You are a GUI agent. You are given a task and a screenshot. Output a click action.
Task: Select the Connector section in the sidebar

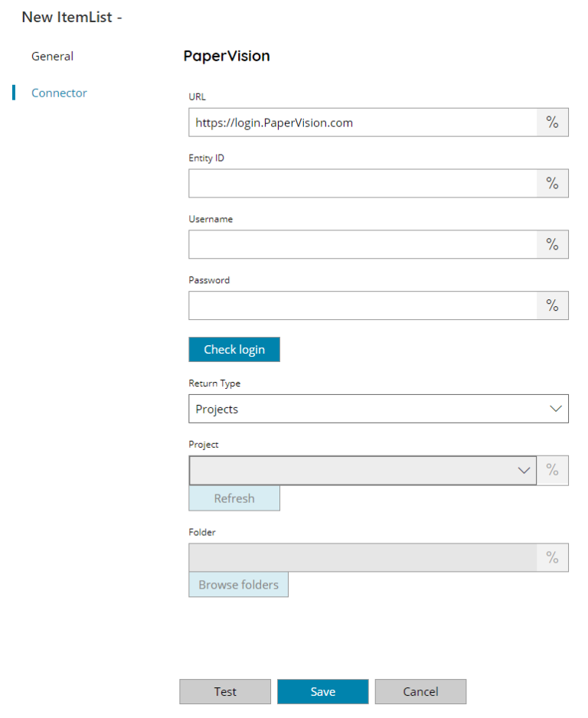pos(59,93)
